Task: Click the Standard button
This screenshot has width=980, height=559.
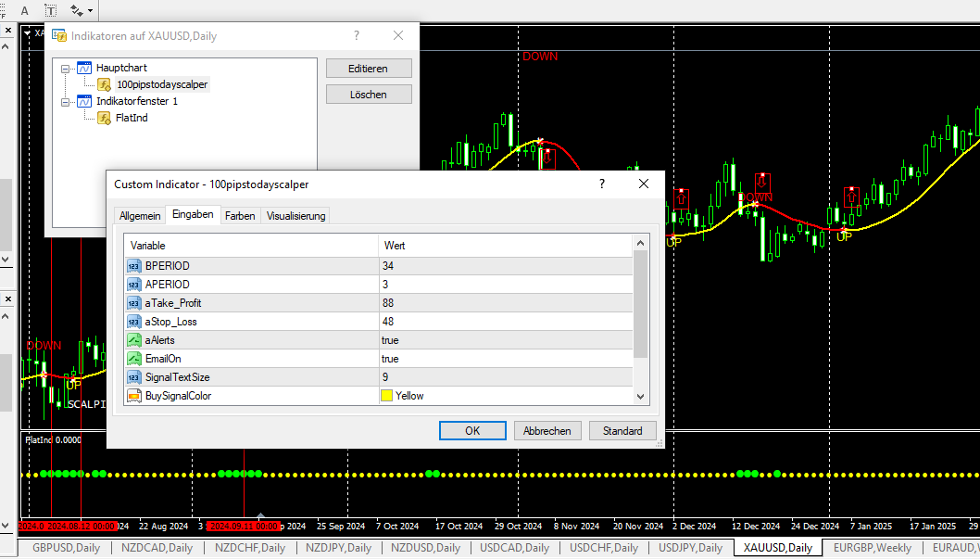Action: click(x=622, y=431)
